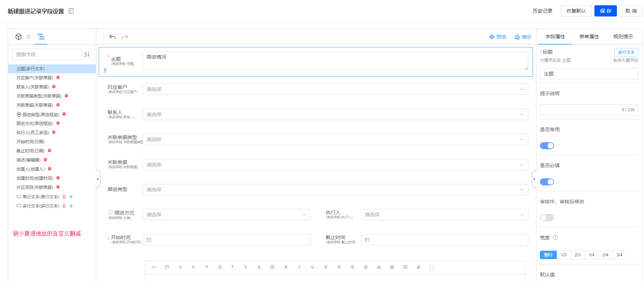The width and height of the screenshot is (644, 283).
Task: Click 保存 button
Action: 605,11
